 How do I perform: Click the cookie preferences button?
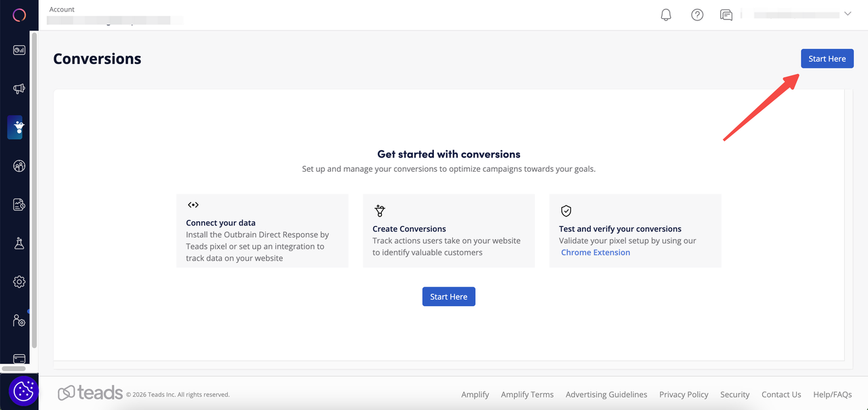click(x=24, y=391)
